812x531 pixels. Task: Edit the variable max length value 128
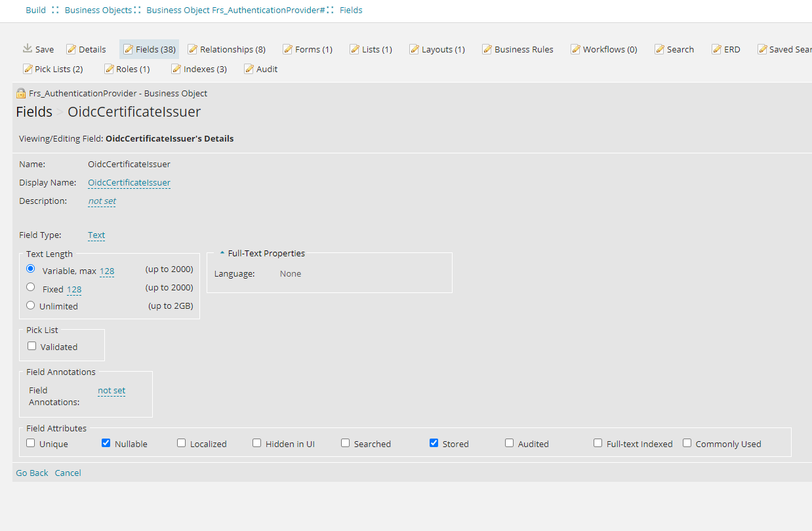click(x=107, y=271)
